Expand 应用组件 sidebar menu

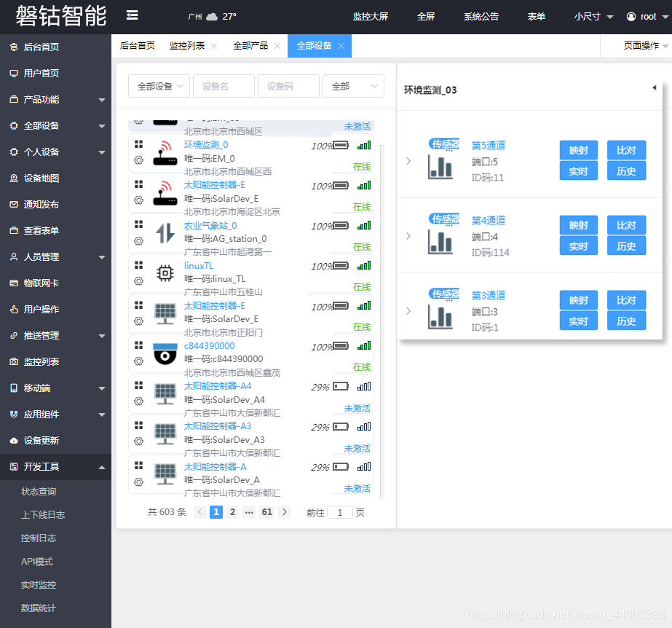tap(56, 415)
